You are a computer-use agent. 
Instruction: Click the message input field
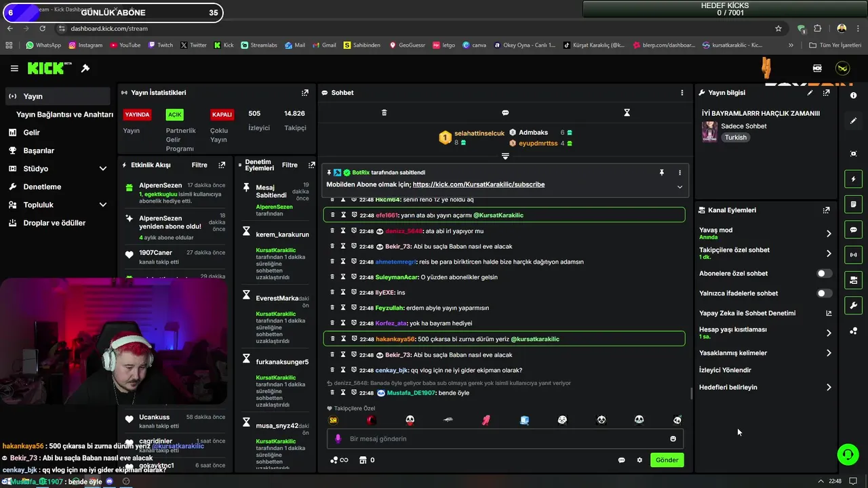coord(505,439)
